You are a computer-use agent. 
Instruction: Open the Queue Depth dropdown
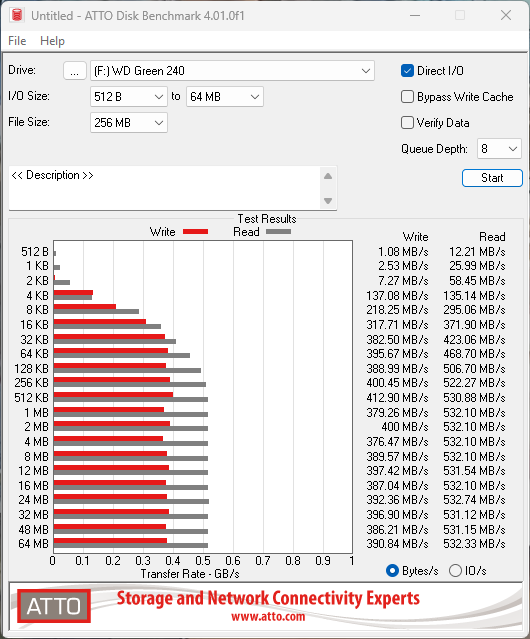[x=499, y=149]
